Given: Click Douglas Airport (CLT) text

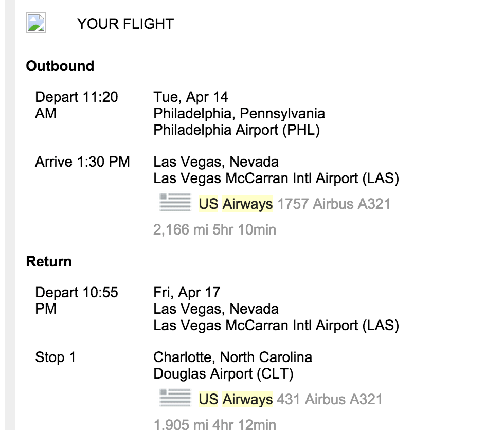Looking at the screenshot, I should pyautogui.click(x=223, y=373).
